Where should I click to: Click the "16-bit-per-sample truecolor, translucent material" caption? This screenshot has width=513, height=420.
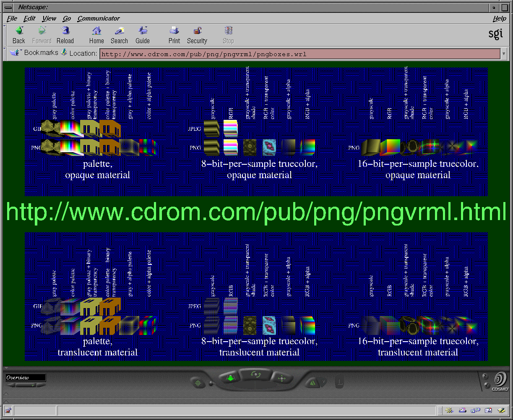(x=418, y=347)
